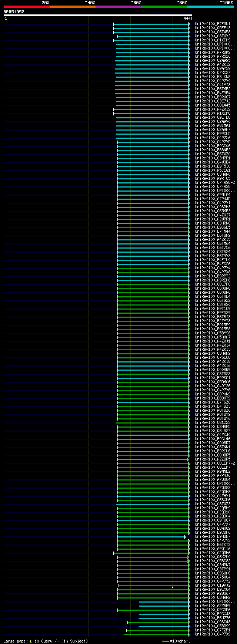Click the purple ~60% identity legend segment
This screenshot has width=237, height=644.
click(118, 7)
